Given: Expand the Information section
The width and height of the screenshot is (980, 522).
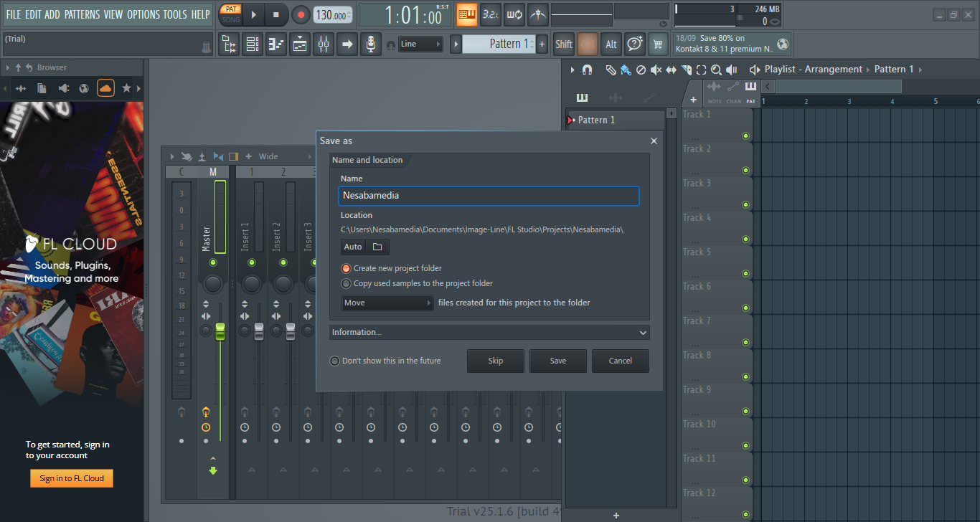Looking at the screenshot, I should 489,332.
